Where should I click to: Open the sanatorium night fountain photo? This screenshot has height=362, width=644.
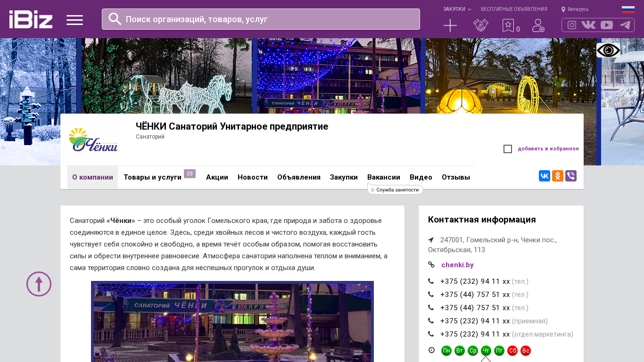pyautogui.click(x=232, y=322)
